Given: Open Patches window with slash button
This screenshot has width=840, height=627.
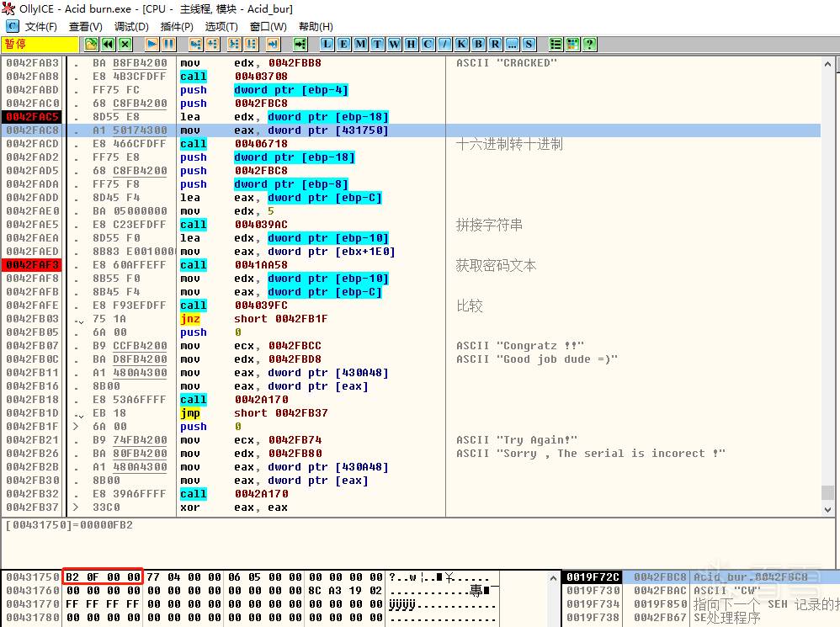Looking at the screenshot, I should click(x=444, y=45).
